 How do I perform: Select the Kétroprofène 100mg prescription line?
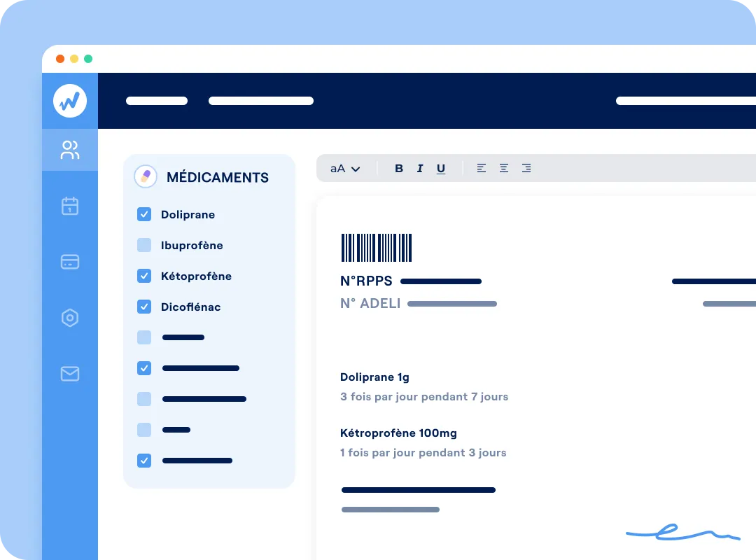pyautogui.click(x=399, y=433)
